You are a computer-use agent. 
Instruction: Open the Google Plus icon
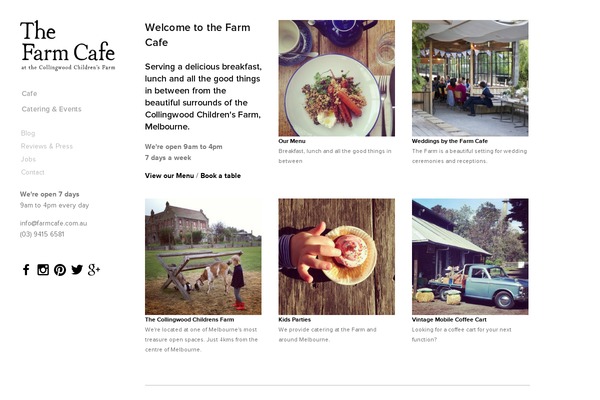94,270
